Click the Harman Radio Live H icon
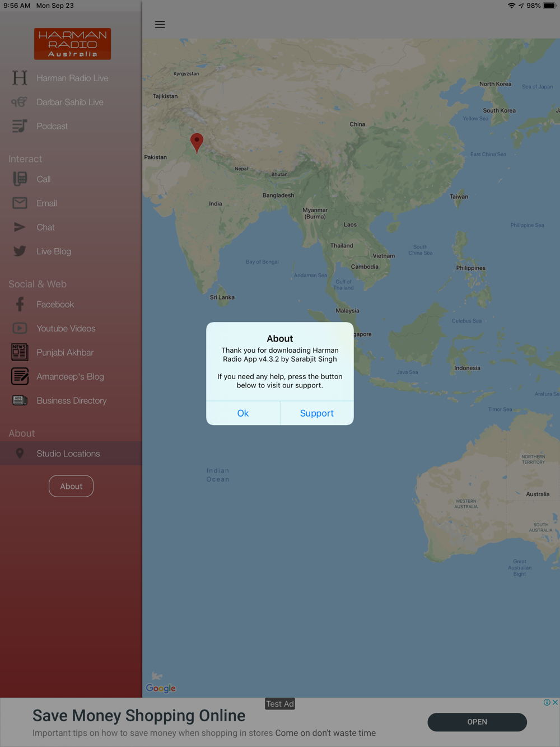The image size is (560, 747). pos(20,78)
